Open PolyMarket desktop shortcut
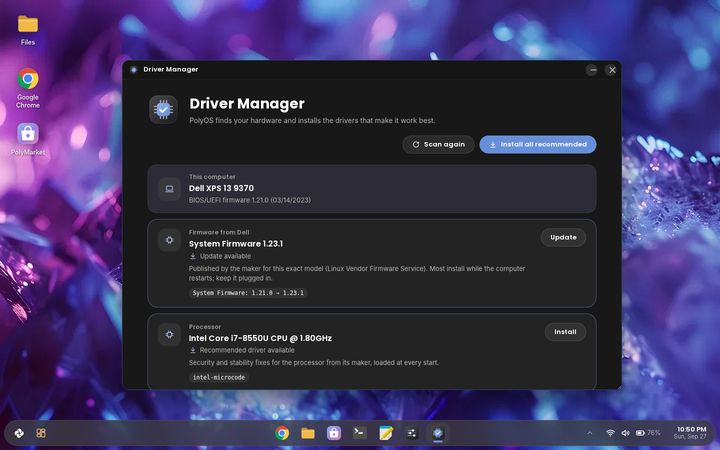 28,139
